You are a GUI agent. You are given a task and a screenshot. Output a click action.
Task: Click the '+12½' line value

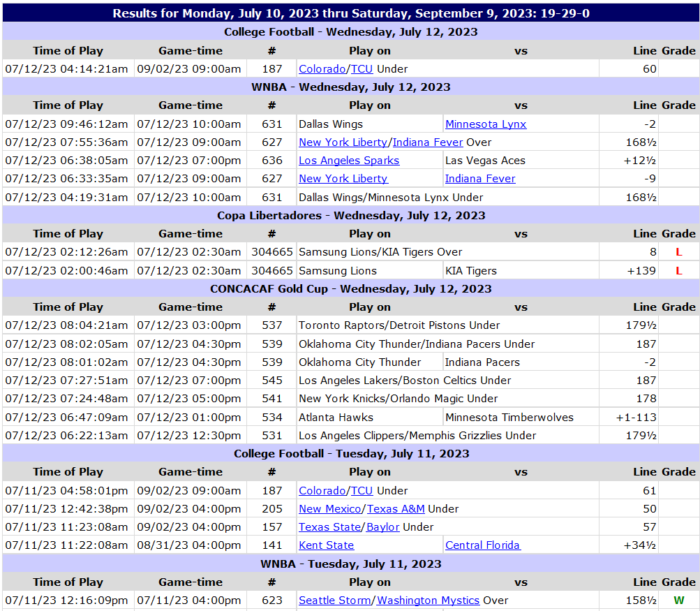pos(640,161)
